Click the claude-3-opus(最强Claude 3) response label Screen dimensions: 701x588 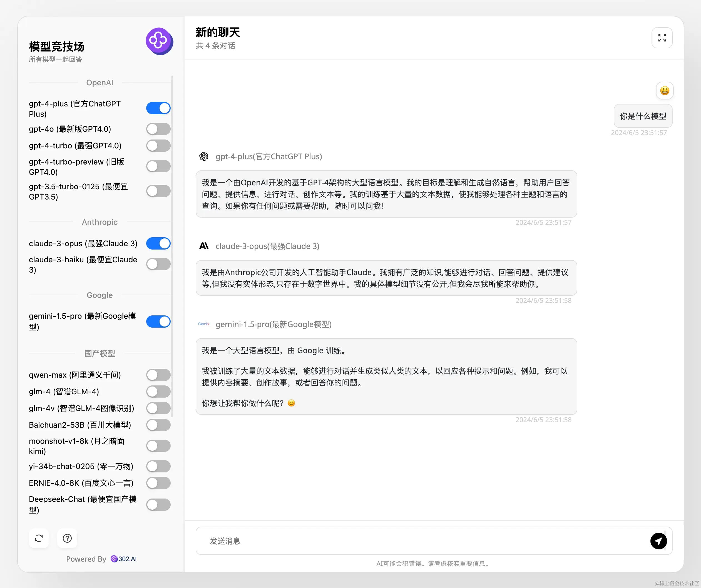[267, 246]
